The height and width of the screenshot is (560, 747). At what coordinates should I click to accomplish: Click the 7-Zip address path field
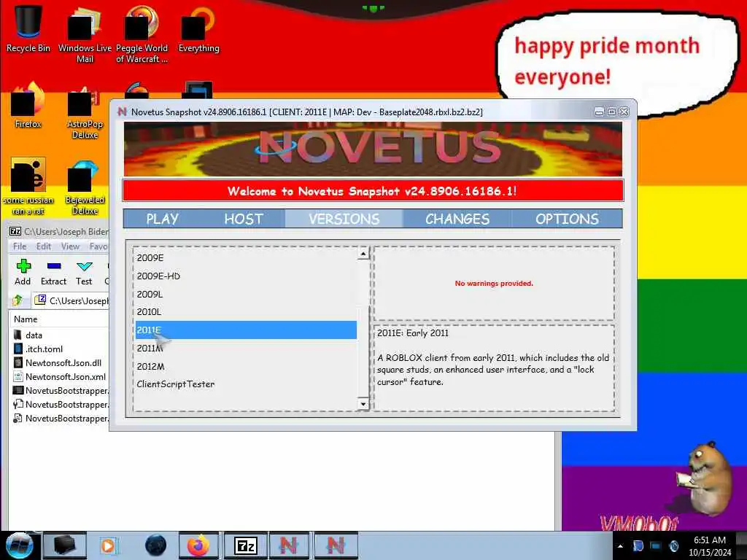coord(71,300)
